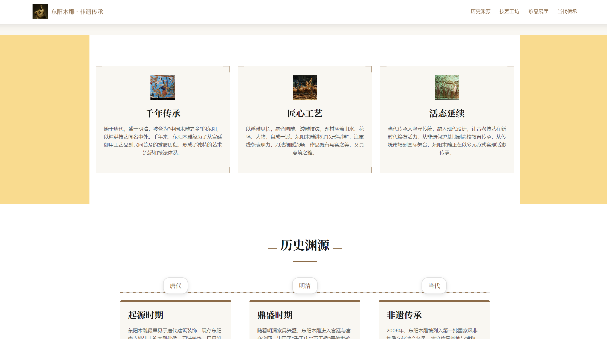Click the green relief image above 活态延续
Screen dimensions: 607x364
[447, 87]
